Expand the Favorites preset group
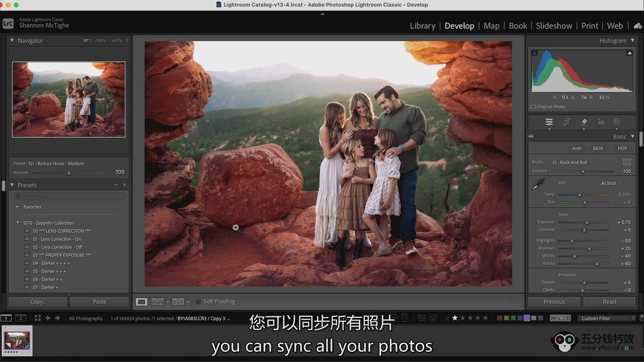 pos(18,207)
